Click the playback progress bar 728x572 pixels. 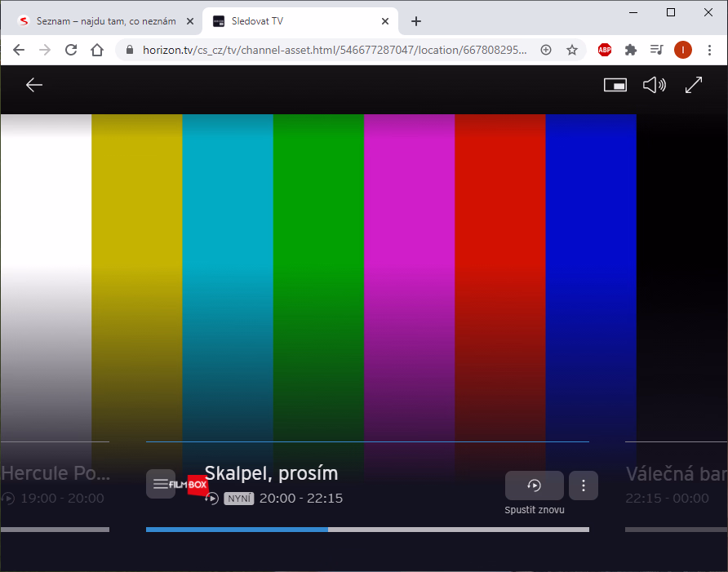(x=367, y=530)
